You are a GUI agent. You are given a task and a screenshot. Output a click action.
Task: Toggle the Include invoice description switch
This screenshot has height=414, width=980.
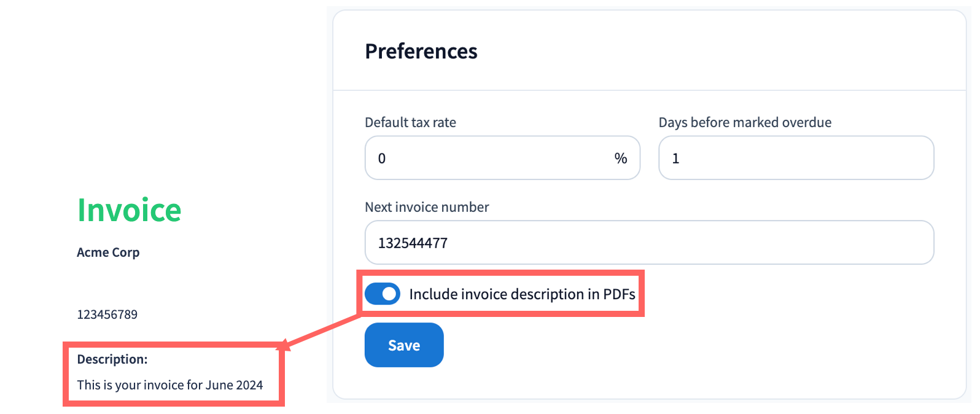coord(382,294)
